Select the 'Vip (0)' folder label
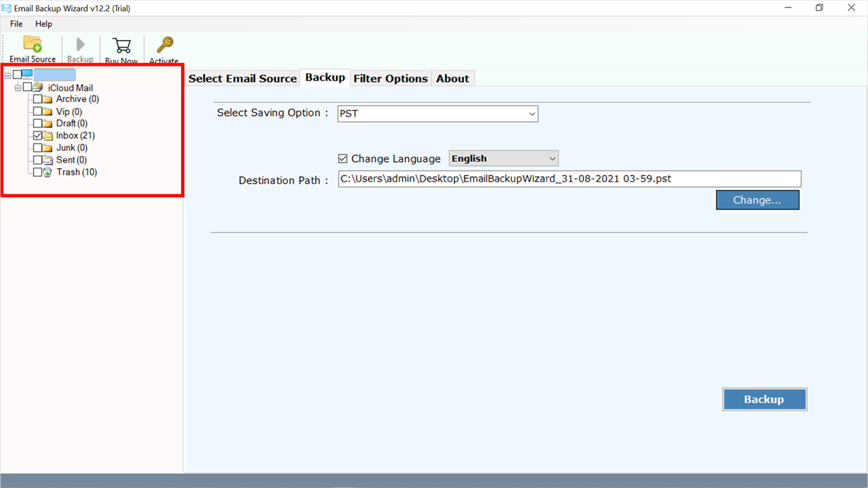Viewport: 868px width, 488px height. [69, 111]
